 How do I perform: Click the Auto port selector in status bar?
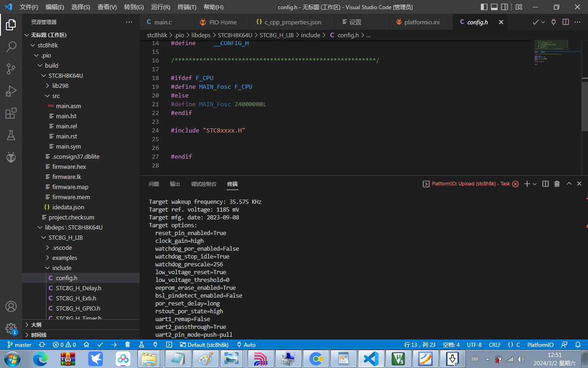pos(246,345)
